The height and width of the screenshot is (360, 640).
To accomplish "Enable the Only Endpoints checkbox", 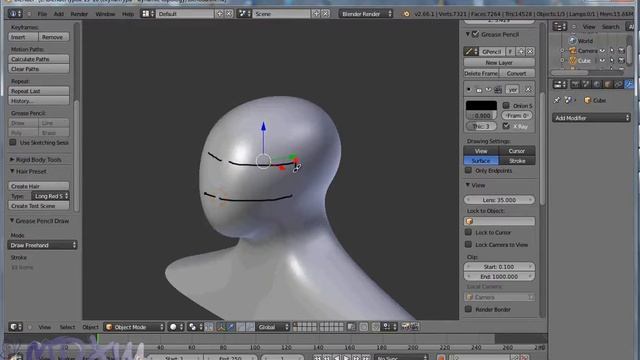I will (468, 170).
